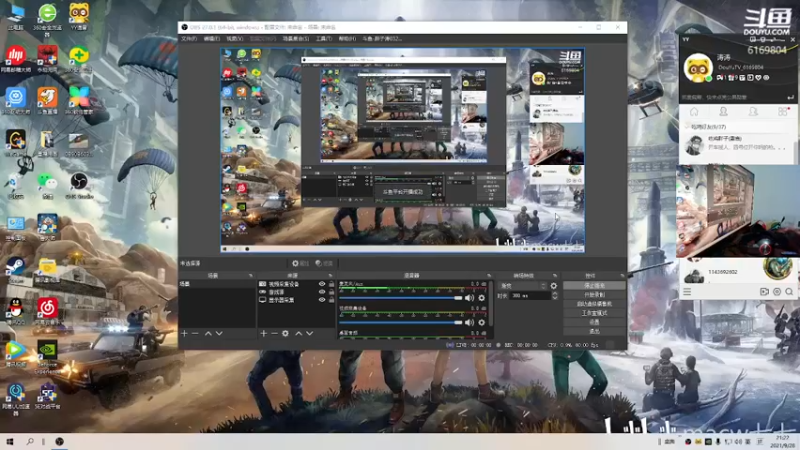
Task: Open Properties button in source toolbar
Action: tap(301, 263)
